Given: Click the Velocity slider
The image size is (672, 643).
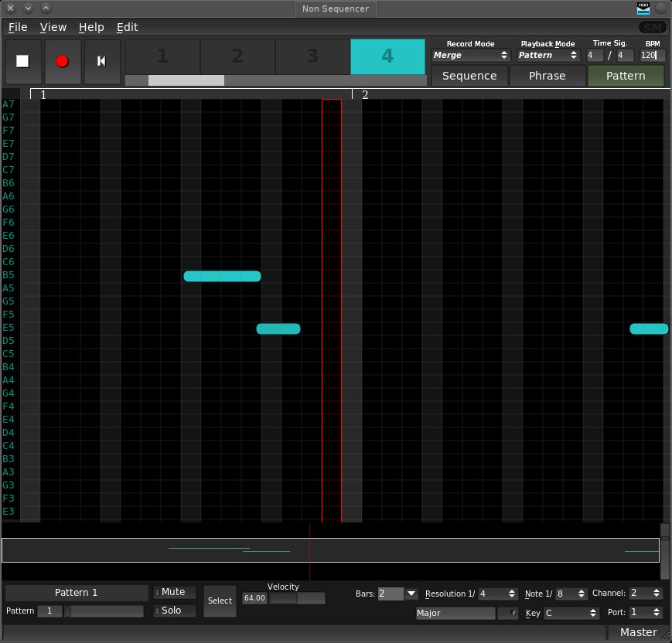Looking at the screenshot, I should [297, 598].
